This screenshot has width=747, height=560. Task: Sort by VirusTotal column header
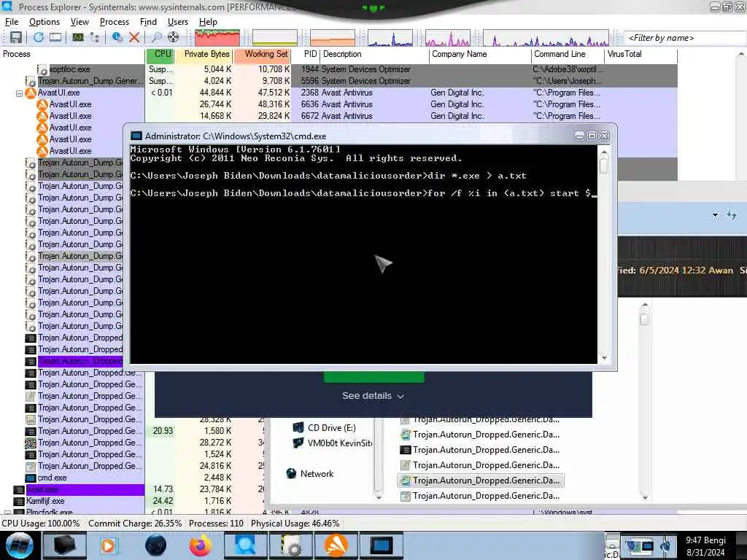click(x=640, y=54)
